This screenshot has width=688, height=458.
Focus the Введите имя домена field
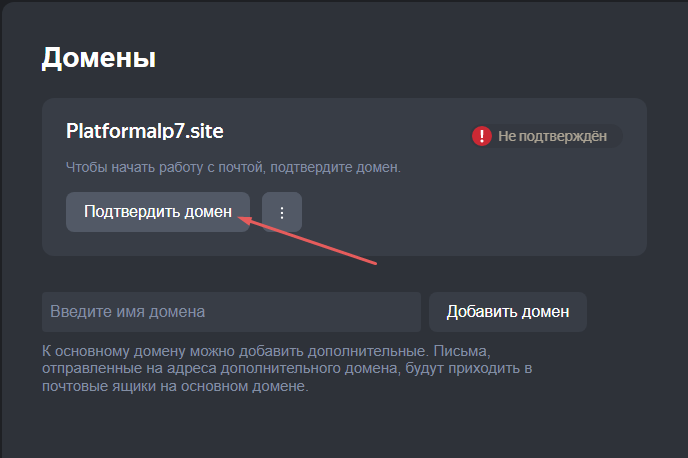pos(231,311)
